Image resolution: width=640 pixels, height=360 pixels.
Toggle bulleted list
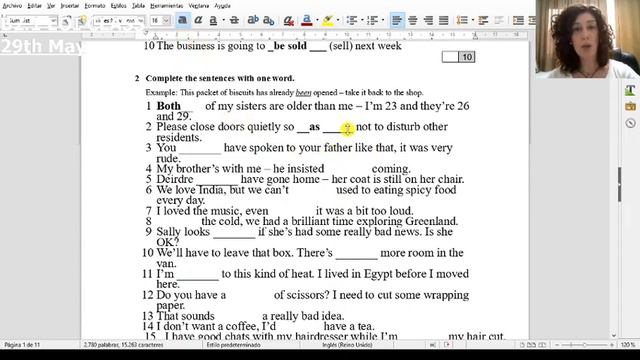coord(351,20)
